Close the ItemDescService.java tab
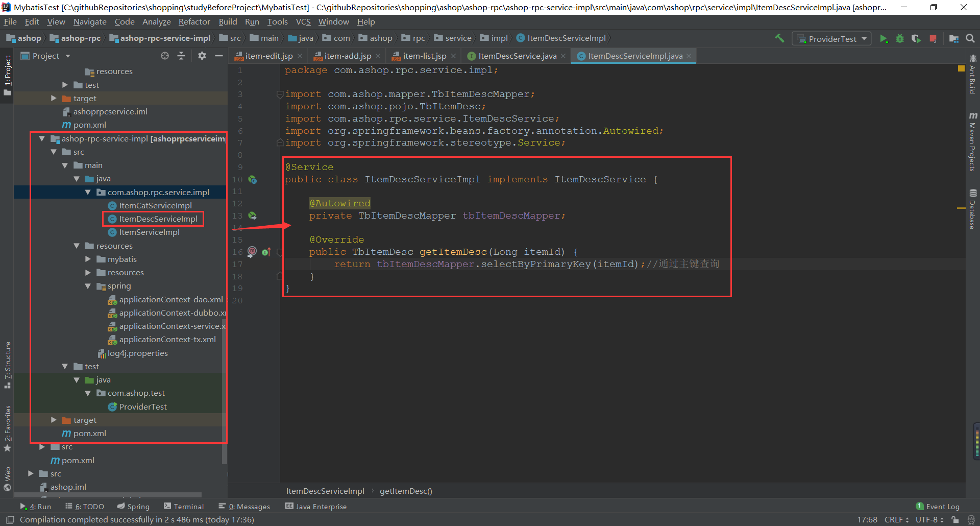This screenshot has width=980, height=526. (x=563, y=56)
